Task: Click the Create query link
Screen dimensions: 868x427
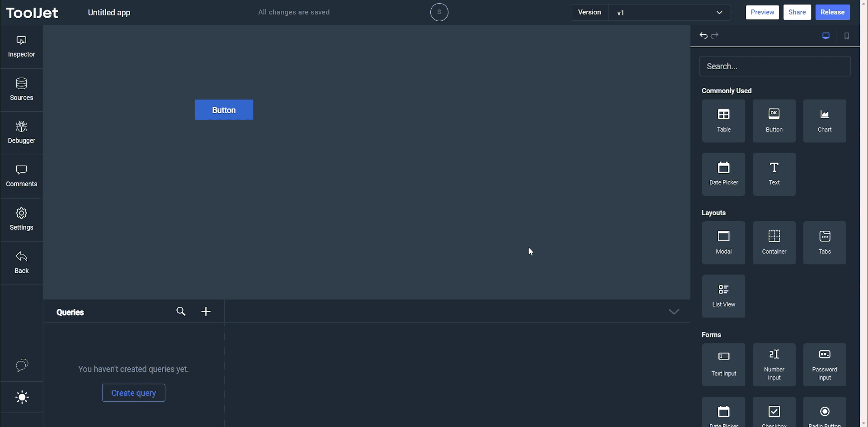Action: click(133, 393)
